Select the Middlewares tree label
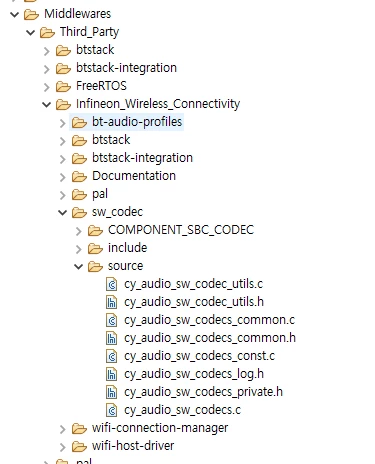 coord(77,14)
